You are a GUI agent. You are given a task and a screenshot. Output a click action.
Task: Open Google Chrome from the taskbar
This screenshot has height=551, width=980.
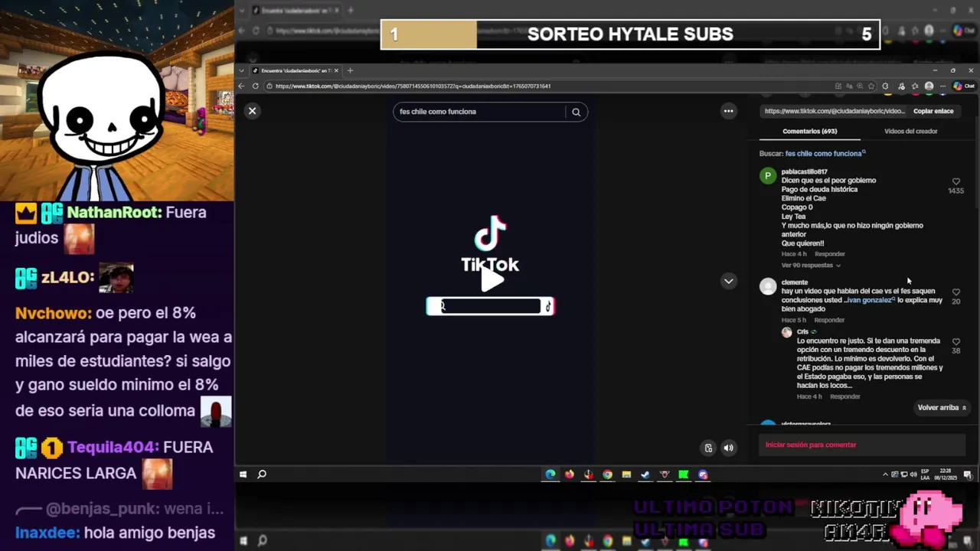[607, 474]
